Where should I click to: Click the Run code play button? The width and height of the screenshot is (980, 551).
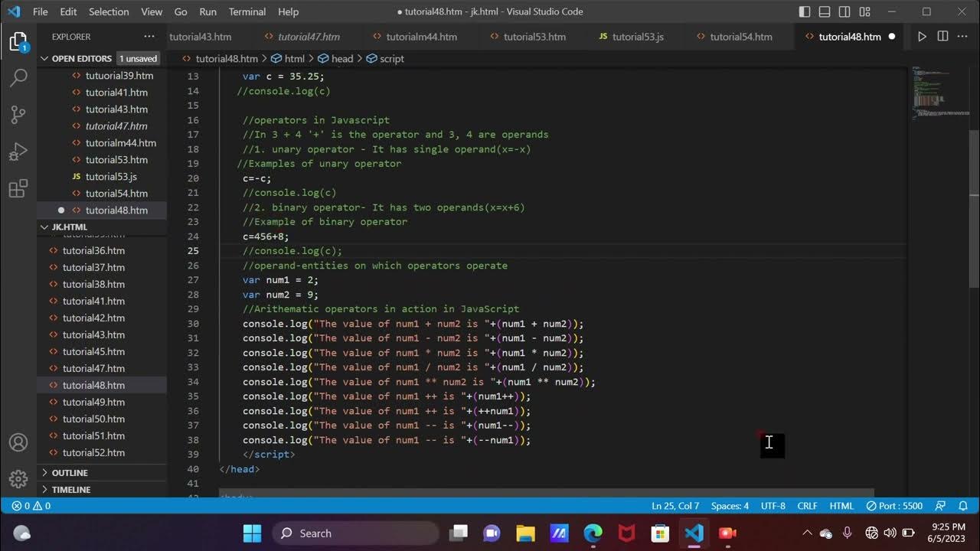pyautogui.click(x=922, y=37)
